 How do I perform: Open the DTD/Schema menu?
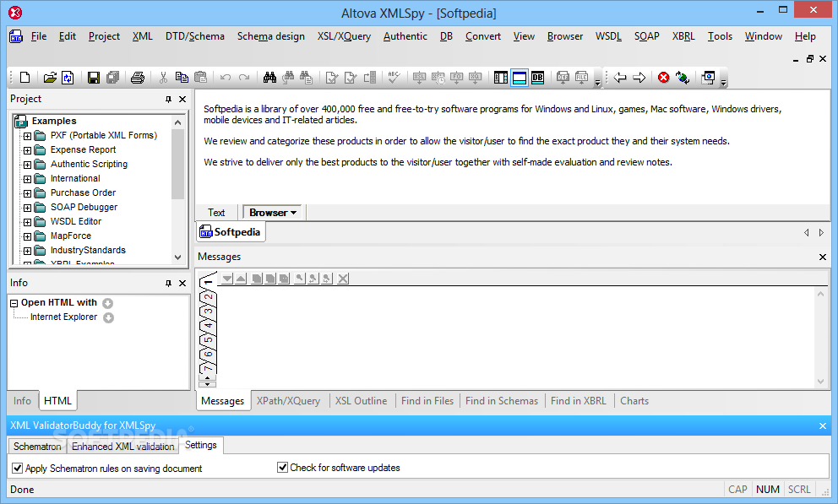tap(194, 36)
